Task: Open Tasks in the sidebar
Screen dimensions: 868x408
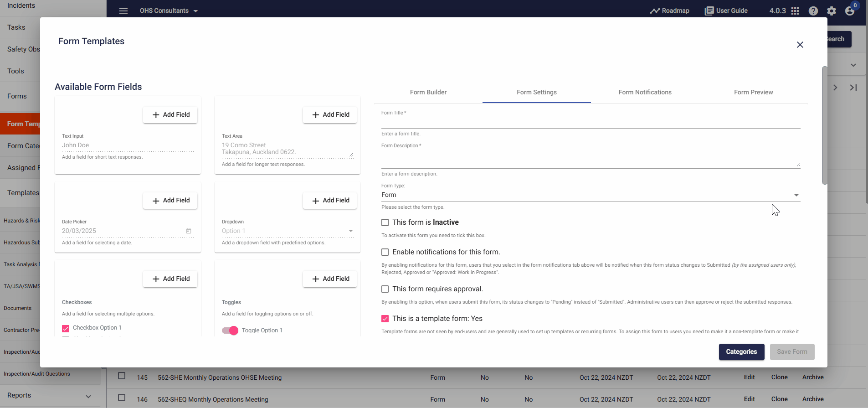Action: [16, 27]
